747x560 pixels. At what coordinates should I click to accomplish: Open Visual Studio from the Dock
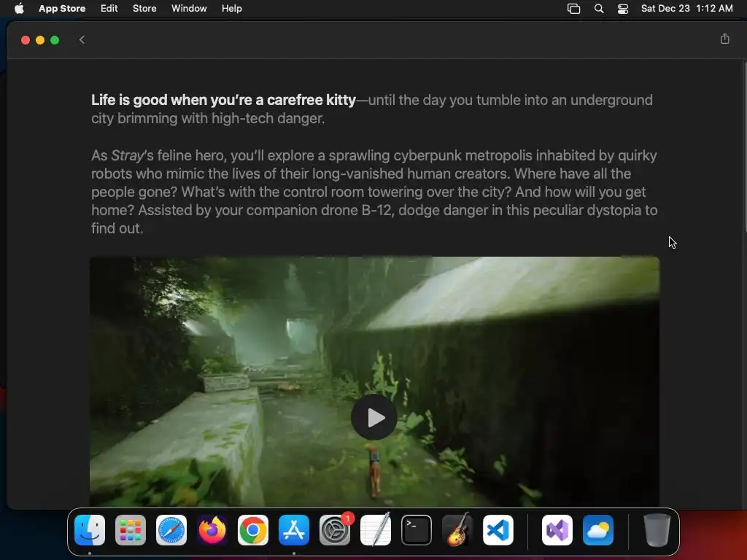557,530
